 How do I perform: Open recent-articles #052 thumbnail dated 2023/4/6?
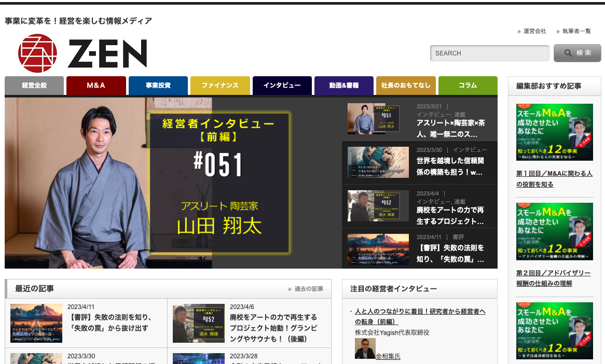coord(199,323)
